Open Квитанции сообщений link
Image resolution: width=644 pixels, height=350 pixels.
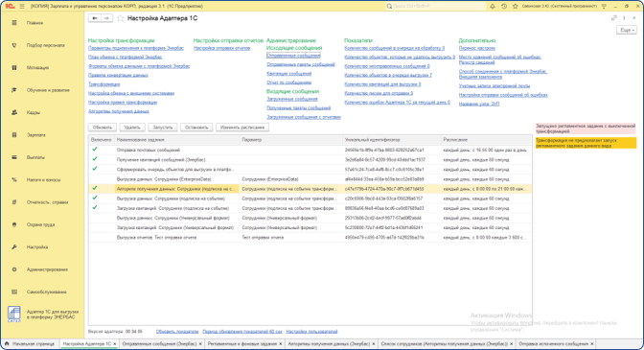click(289, 74)
